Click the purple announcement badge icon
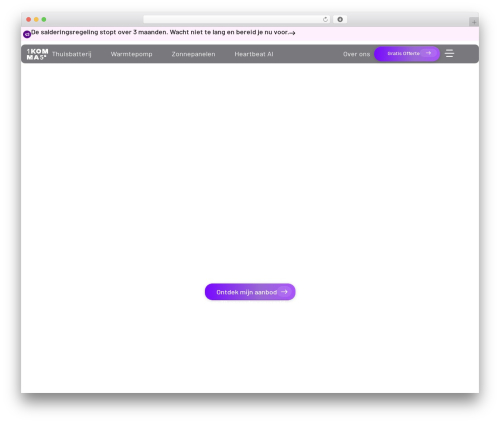The image size is (500, 423). tap(27, 34)
